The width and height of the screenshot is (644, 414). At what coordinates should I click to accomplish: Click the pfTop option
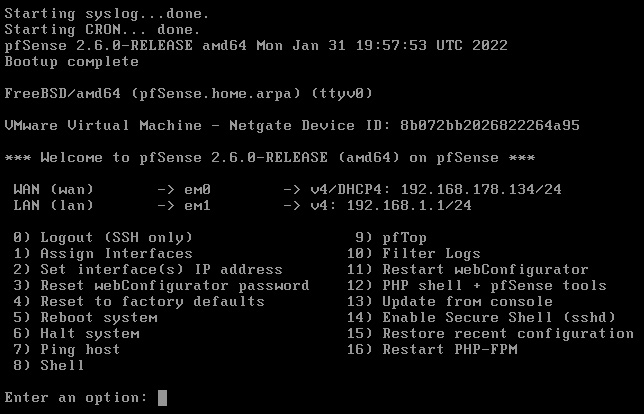(x=391, y=238)
